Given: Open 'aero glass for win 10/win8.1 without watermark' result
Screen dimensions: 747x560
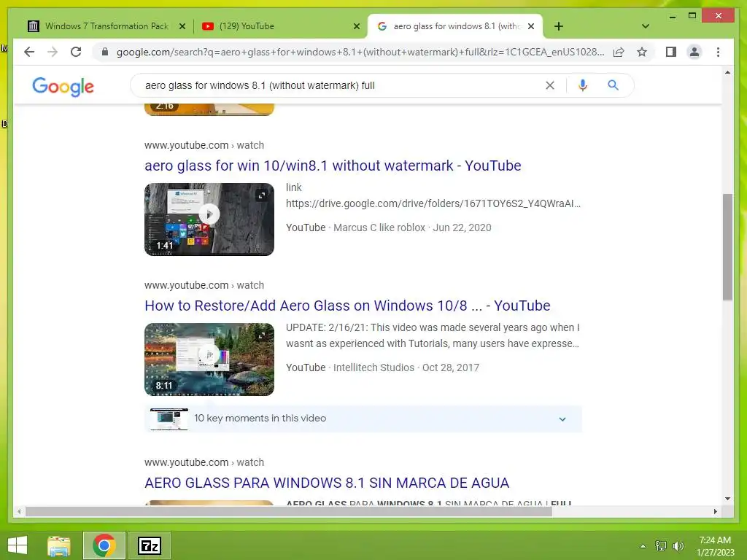Looking at the screenshot, I should point(333,166).
